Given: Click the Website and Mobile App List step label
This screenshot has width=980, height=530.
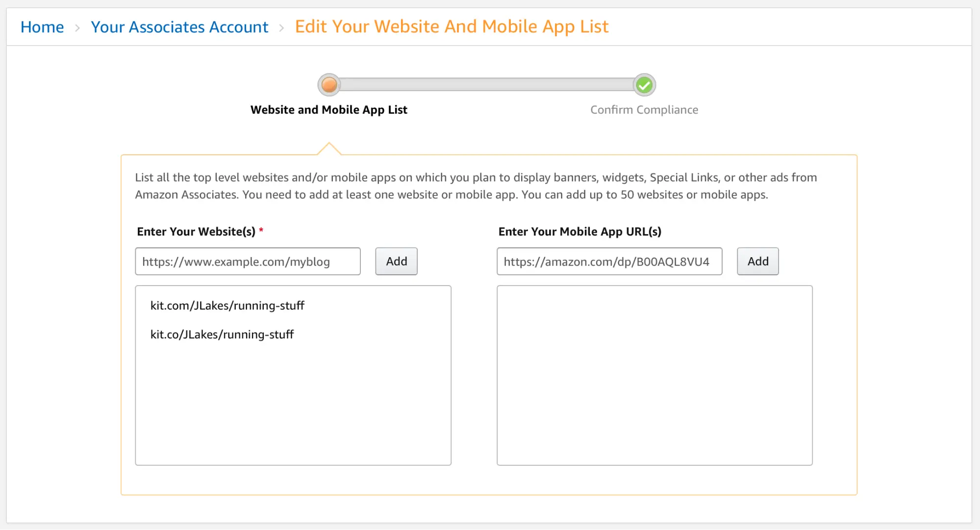Looking at the screenshot, I should [x=328, y=109].
